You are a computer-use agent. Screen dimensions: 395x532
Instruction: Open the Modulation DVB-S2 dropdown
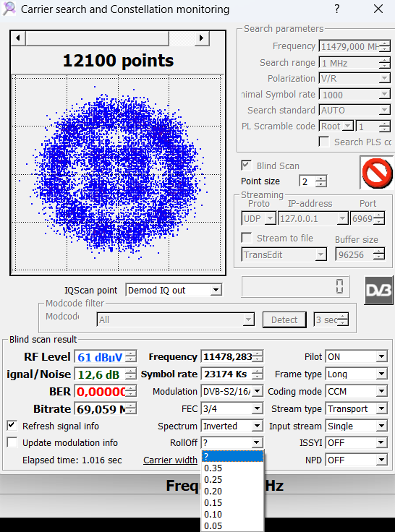pos(258,391)
